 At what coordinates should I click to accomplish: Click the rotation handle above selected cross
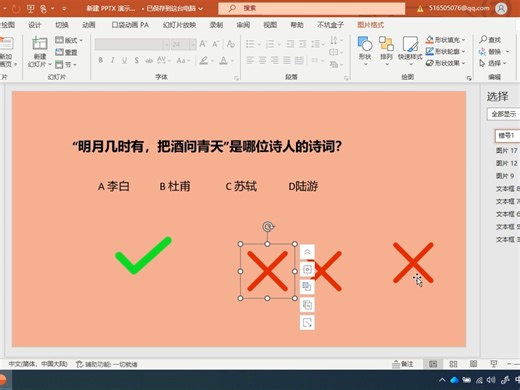(268, 227)
